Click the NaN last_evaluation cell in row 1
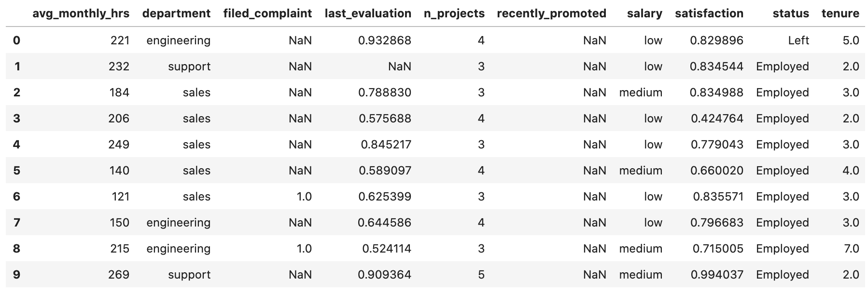The image size is (868, 294). [399, 67]
